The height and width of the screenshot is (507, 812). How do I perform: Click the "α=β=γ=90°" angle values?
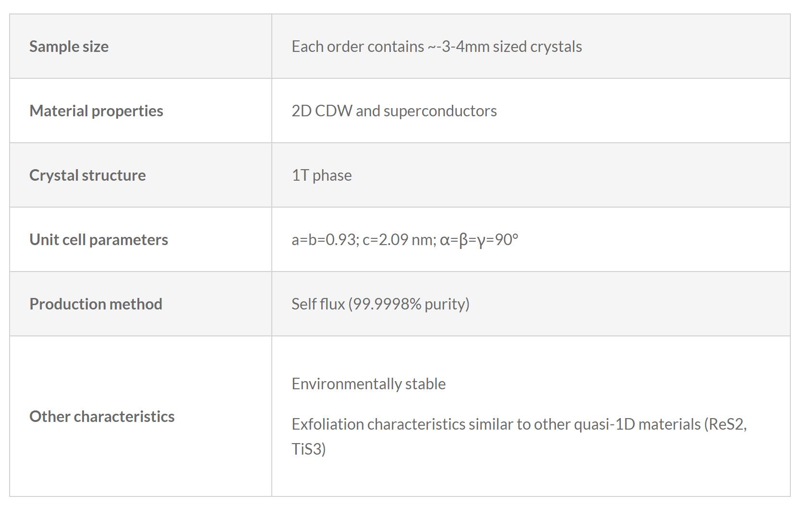point(479,240)
